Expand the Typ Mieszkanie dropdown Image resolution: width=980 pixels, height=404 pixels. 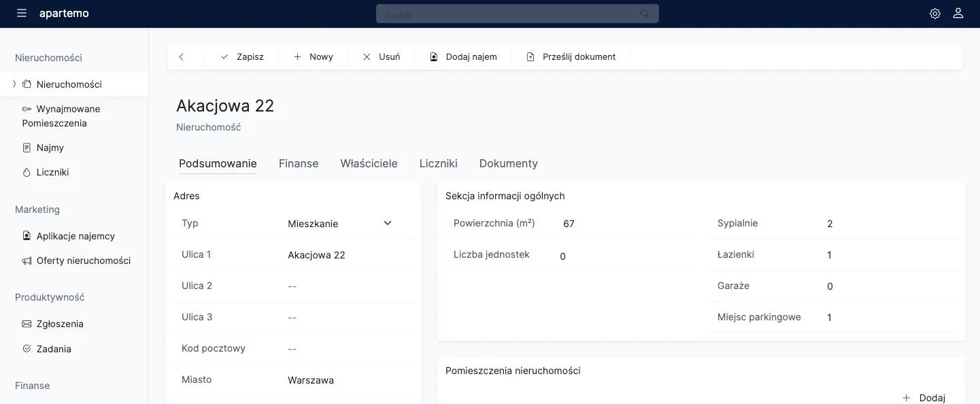[x=387, y=224]
